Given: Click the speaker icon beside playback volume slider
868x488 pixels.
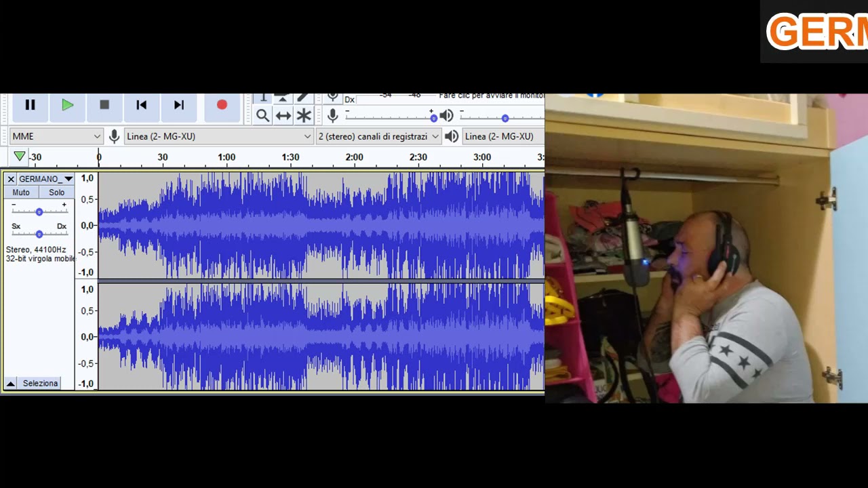Looking at the screenshot, I should click(x=446, y=115).
